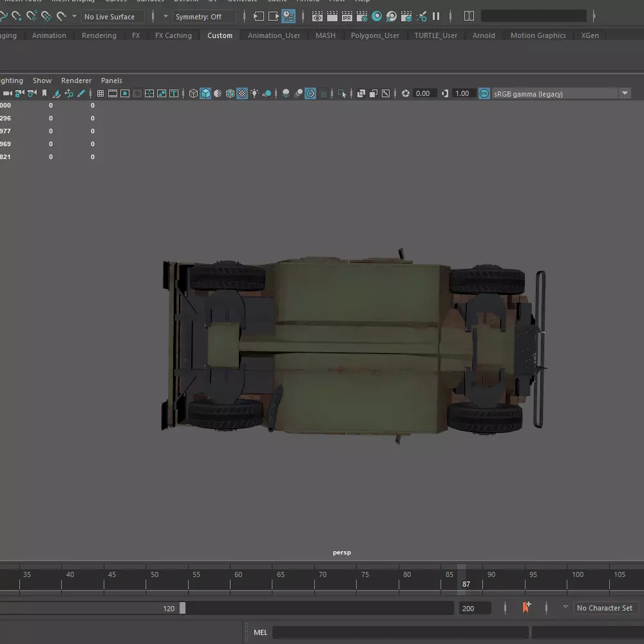Open the Symmetry: Off dropdown
This screenshot has width=644, height=644.
(205, 17)
